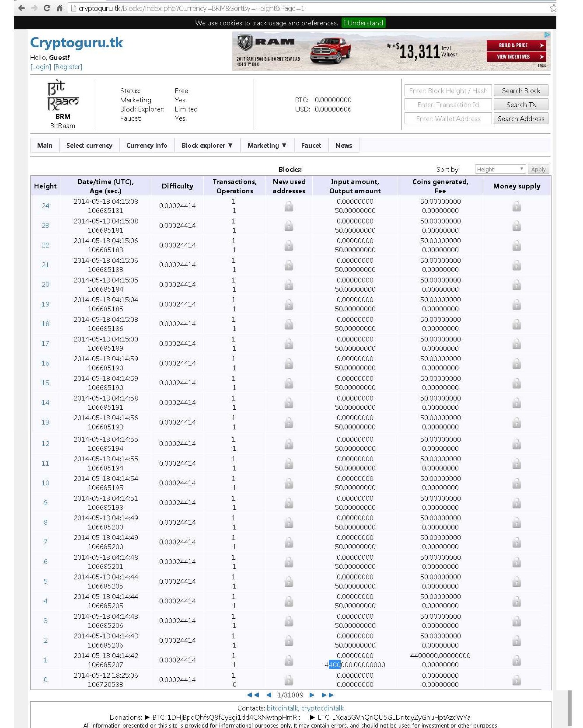Open the Select currency tab
Image resolution: width=583 pixels, height=728 pixels.
89,145
